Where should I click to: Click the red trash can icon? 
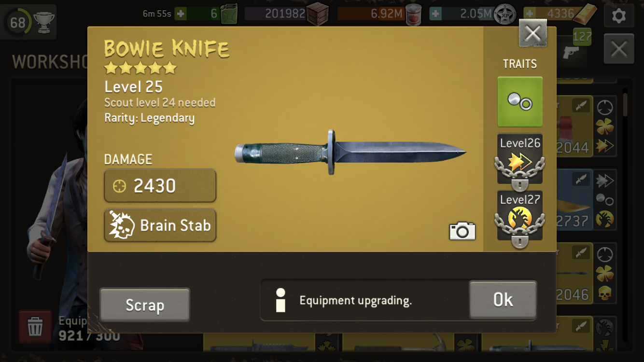pyautogui.click(x=35, y=327)
